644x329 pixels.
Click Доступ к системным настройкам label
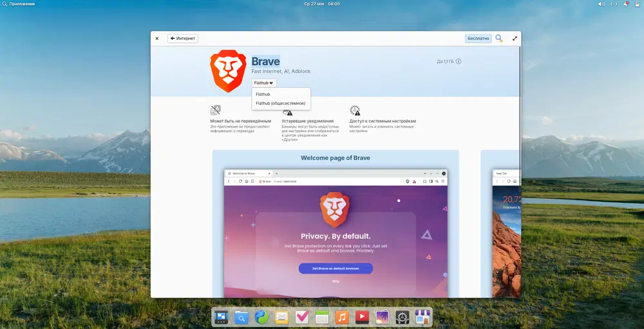point(383,121)
